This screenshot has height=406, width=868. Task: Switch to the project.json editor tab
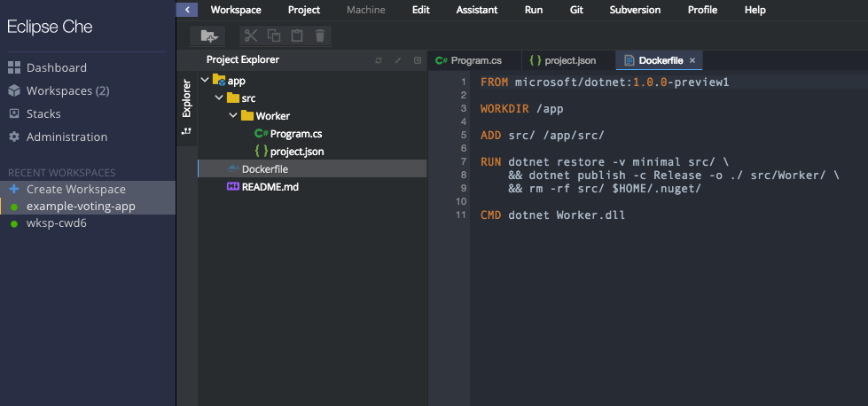[568, 60]
